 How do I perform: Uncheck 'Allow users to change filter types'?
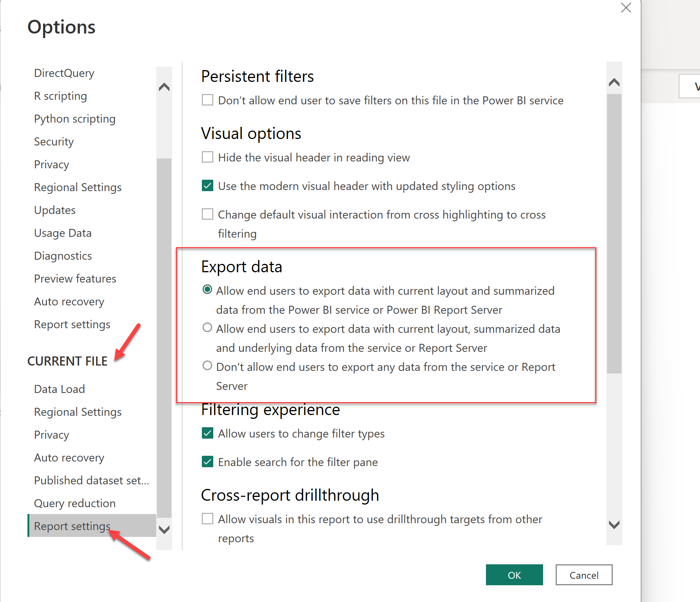click(208, 433)
